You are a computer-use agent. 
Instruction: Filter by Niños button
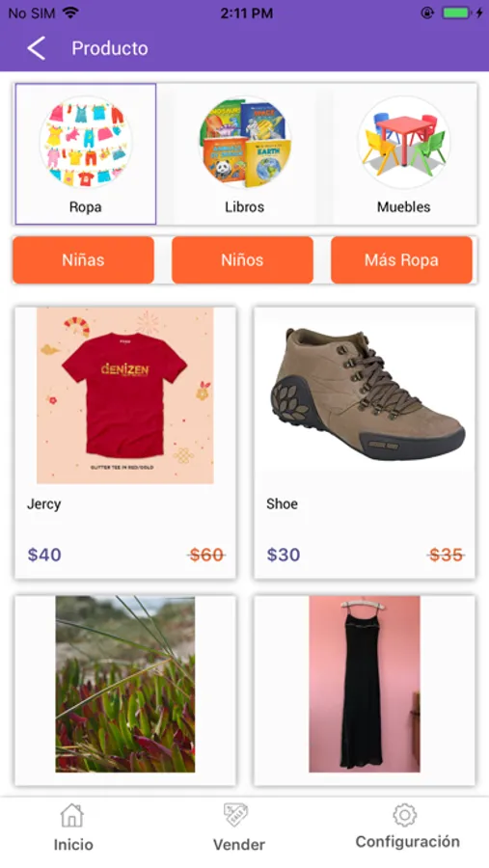click(242, 260)
